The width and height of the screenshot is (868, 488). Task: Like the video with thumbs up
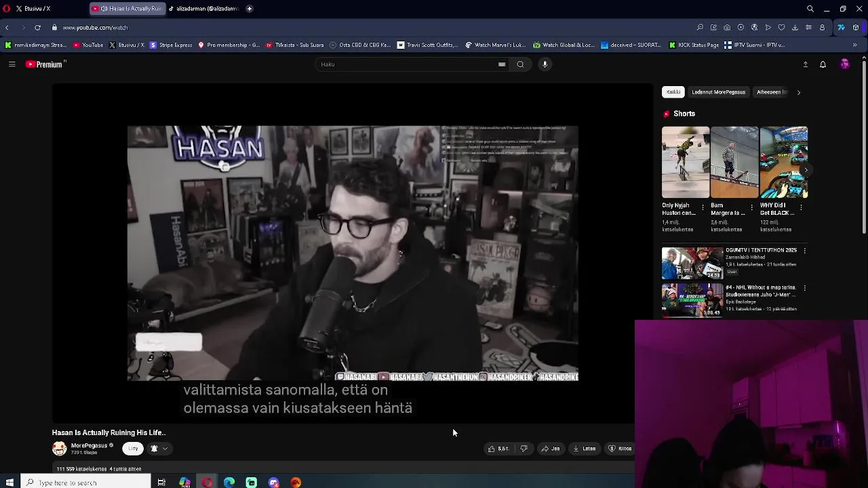(x=498, y=449)
